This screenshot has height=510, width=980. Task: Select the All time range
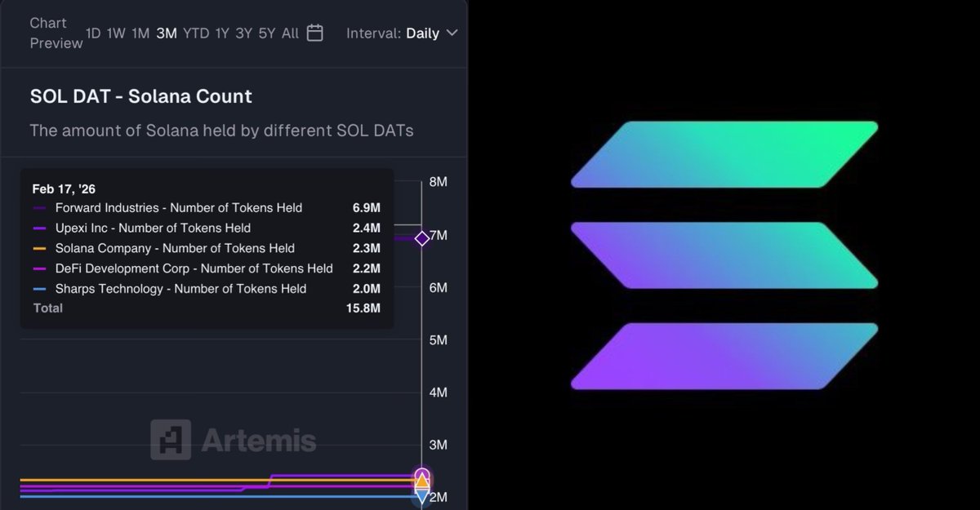coord(290,33)
